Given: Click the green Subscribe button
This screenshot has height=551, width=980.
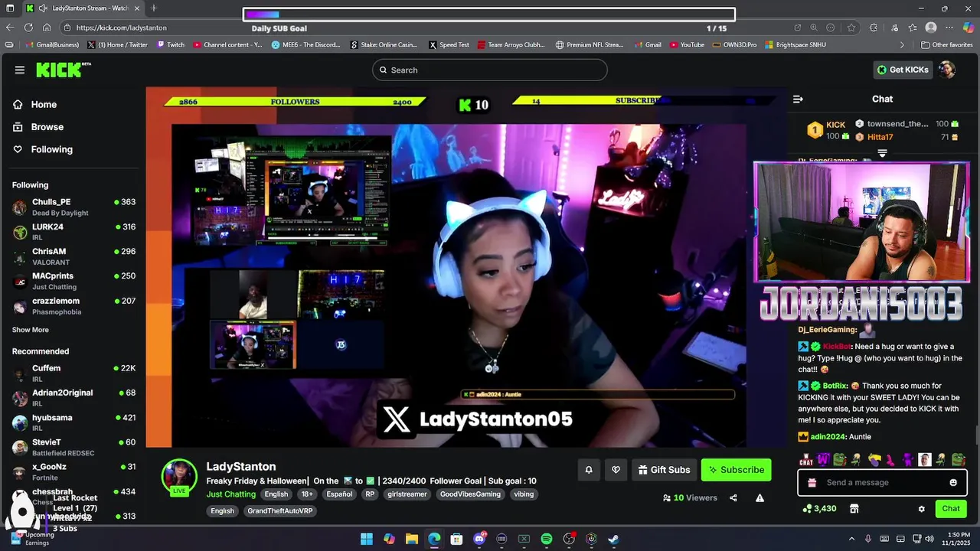Looking at the screenshot, I should pos(736,470).
